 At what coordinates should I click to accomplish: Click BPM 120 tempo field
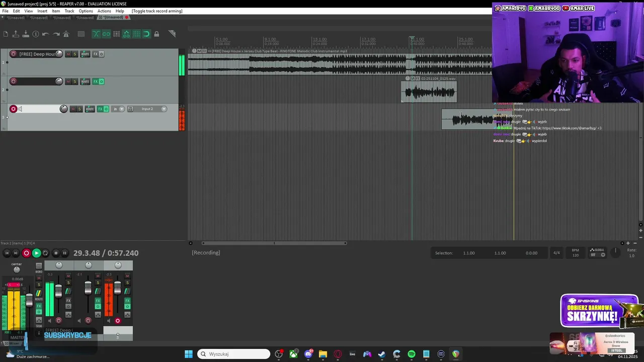(x=576, y=252)
